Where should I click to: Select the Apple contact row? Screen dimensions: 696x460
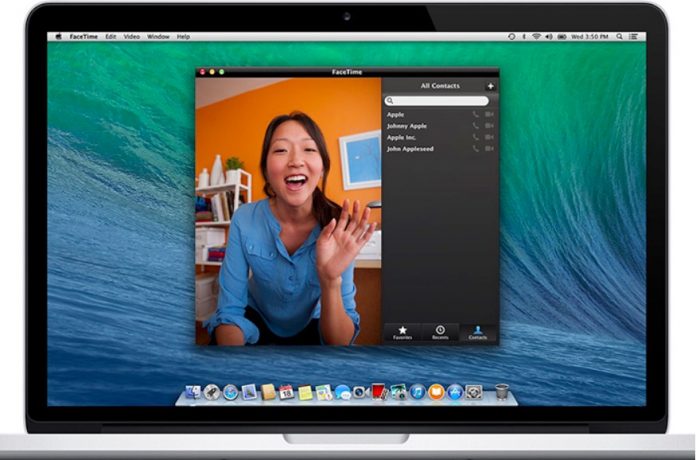click(x=440, y=115)
